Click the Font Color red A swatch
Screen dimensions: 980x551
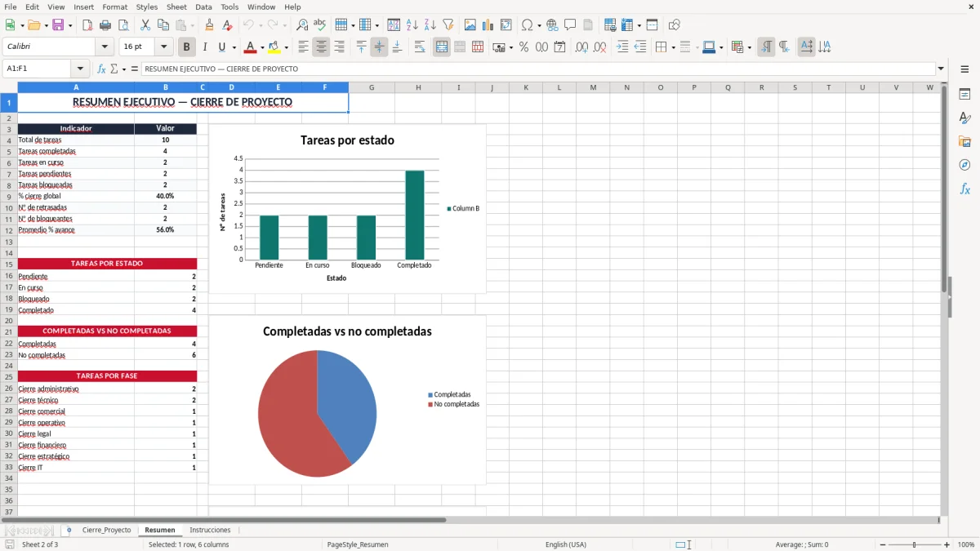(250, 47)
